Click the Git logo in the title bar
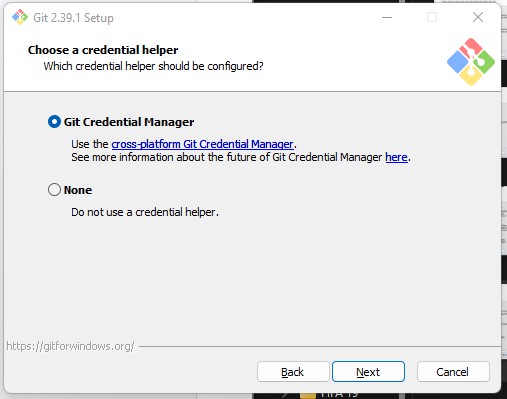The height and width of the screenshot is (399, 507). [20, 17]
